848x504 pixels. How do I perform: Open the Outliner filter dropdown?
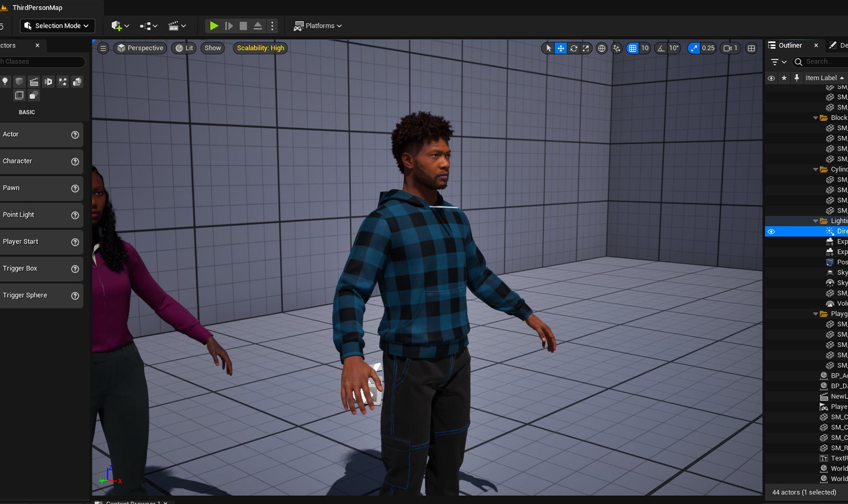coord(779,62)
